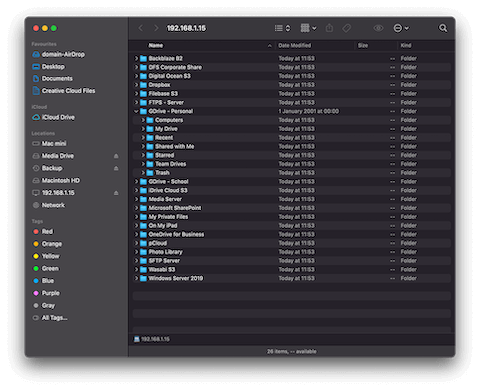Open the list view switcher
Viewport: 480px width, 390px height.
click(x=282, y=28)
